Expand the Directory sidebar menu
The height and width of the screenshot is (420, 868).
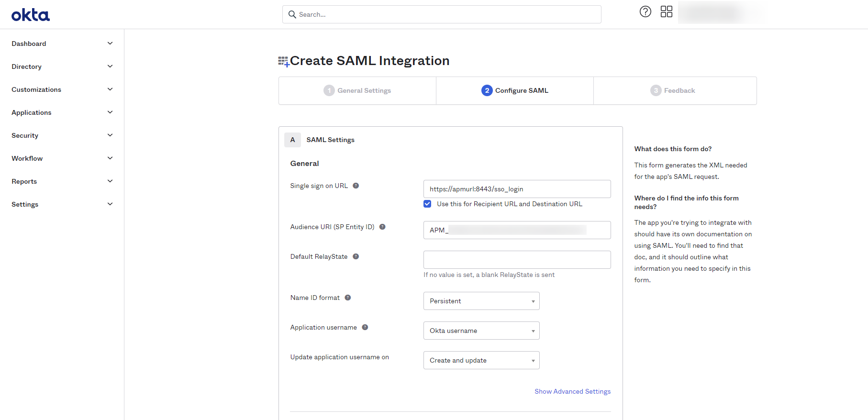(62, 67)
